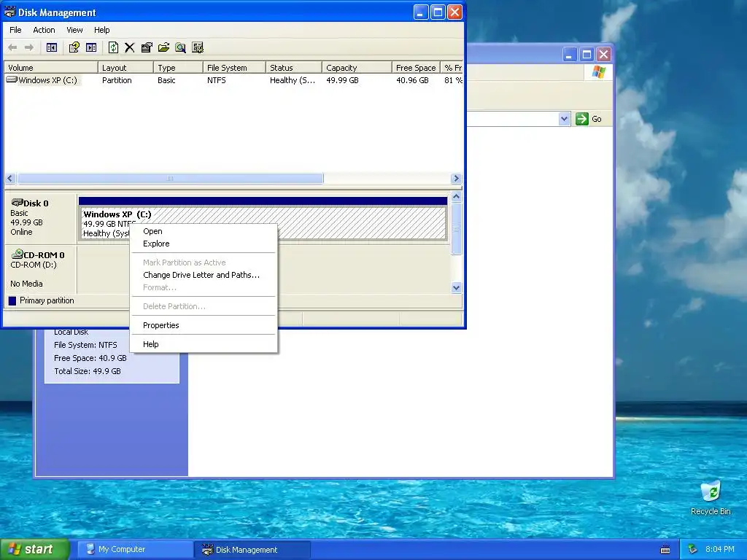Click the Healthy (S... status cell
Image resolution: width=747 pixels, height=560 pixels.
(x=293, y=80)
